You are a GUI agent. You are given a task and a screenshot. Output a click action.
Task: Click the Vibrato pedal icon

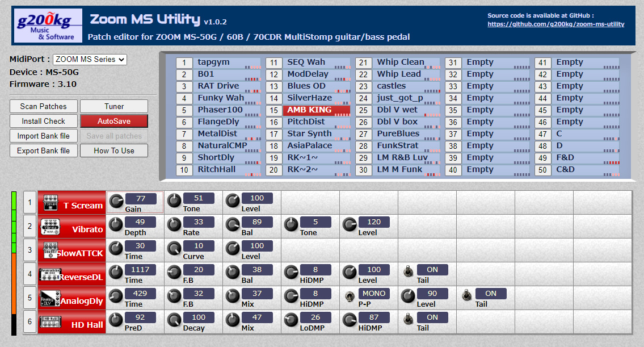50,227
